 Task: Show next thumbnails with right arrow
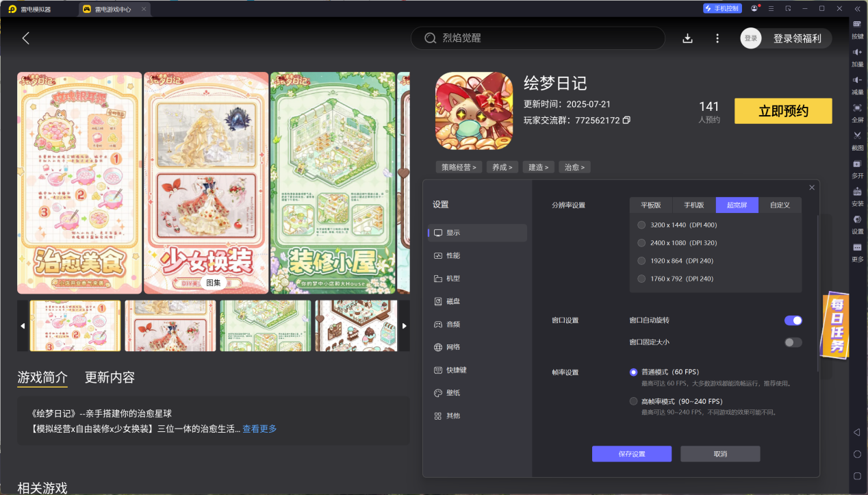(x=404, y=326)
